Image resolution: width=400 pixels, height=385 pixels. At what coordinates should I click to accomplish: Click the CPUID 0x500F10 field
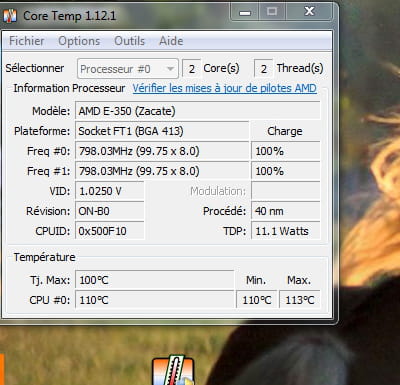(x=110, y=231)
